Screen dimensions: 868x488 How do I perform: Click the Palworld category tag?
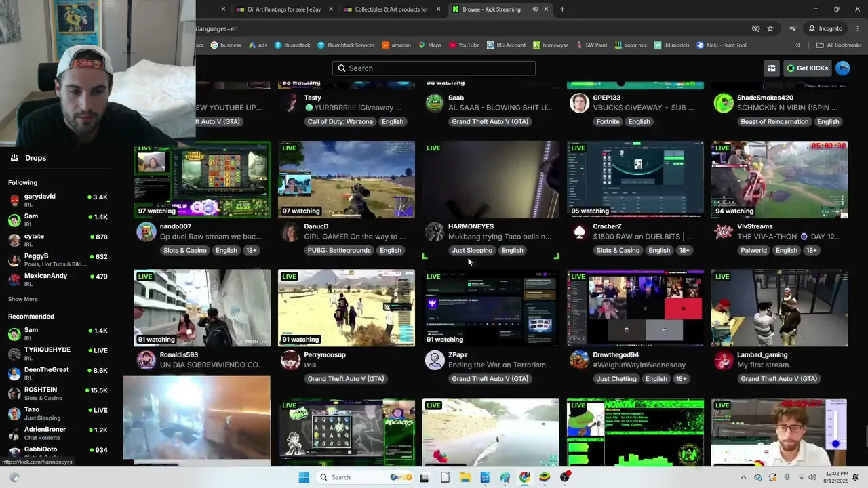pyautogui.click(x=753, y=251)
